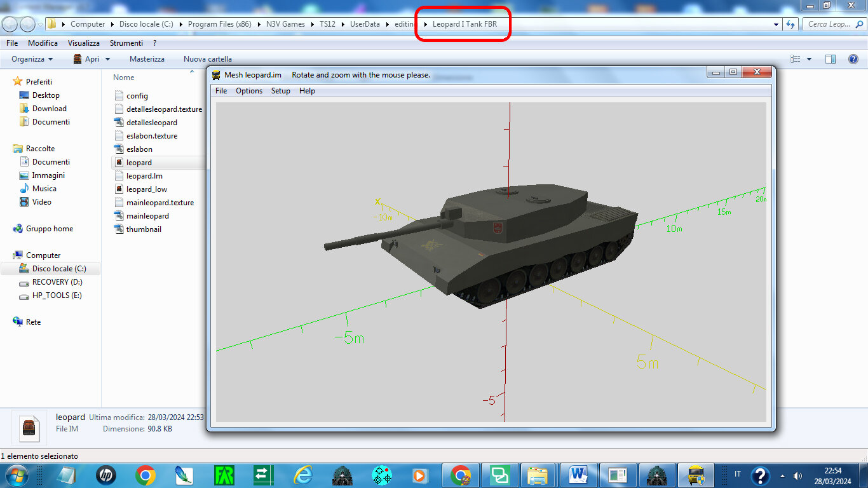Select Documenti under Preferiti

(x=51, y=122)
